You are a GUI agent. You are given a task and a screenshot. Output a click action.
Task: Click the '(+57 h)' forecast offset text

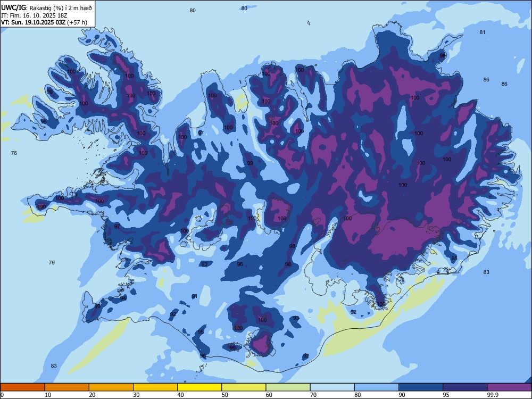coord(77,22)
